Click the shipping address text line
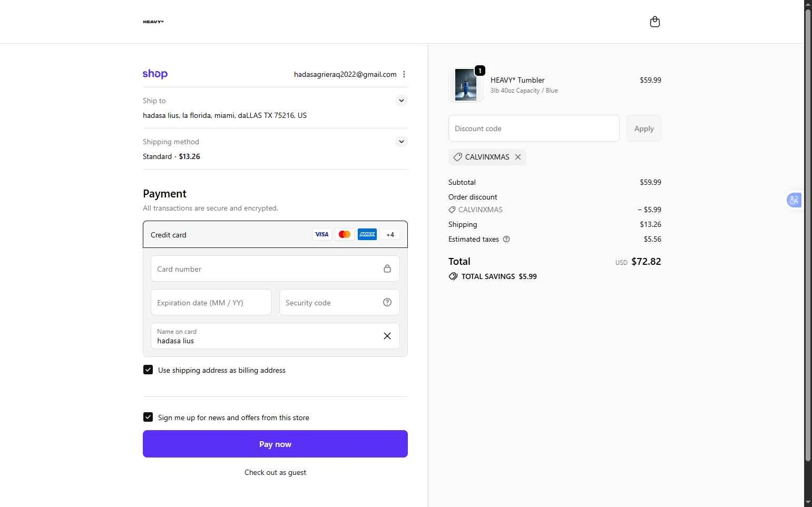The width and height of the screenshot is (812, 507). [224, 115]
